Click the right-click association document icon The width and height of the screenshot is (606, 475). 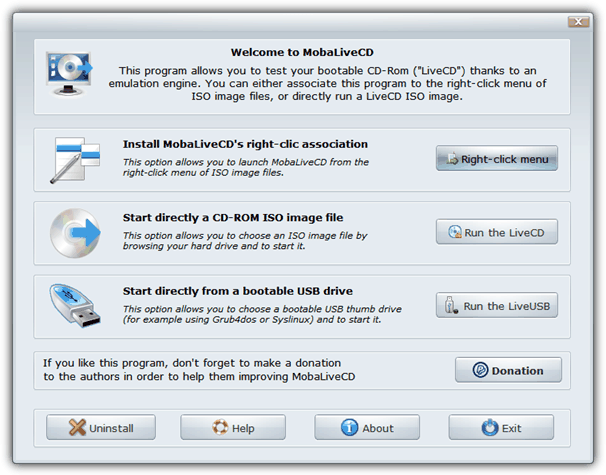pos(75,160)
